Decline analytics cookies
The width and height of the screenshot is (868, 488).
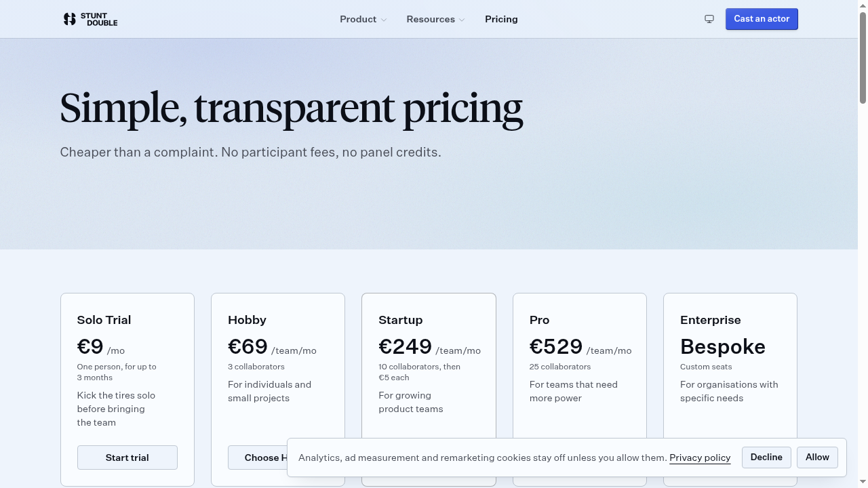[766, 457]
